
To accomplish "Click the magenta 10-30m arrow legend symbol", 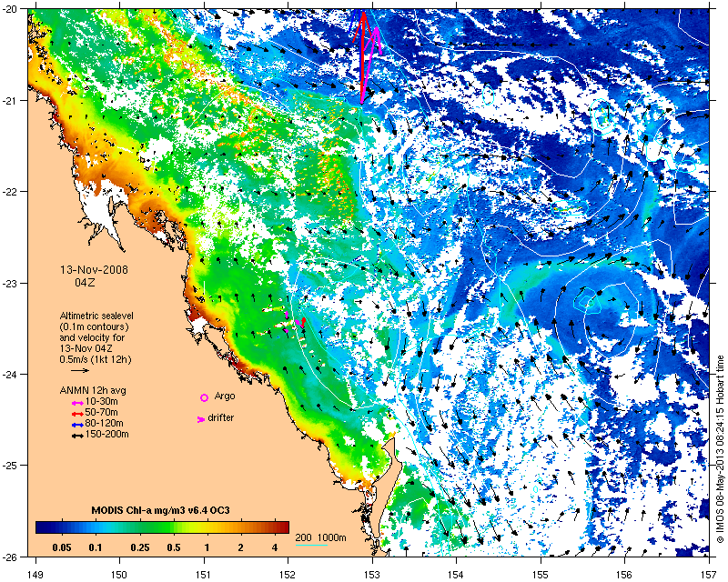I will point(77,403).
